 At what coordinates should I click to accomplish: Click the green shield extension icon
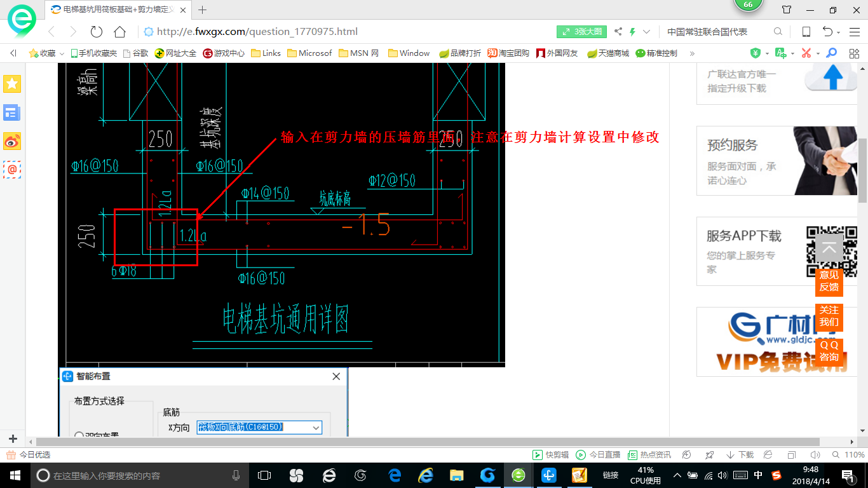[x=756, y=53]
